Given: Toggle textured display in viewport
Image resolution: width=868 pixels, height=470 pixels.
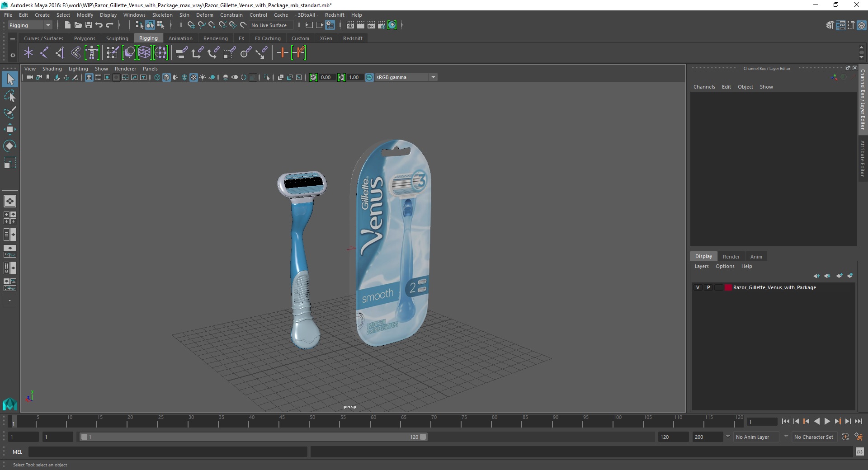Looking at the screenshot, I should (x=193, y=77).
